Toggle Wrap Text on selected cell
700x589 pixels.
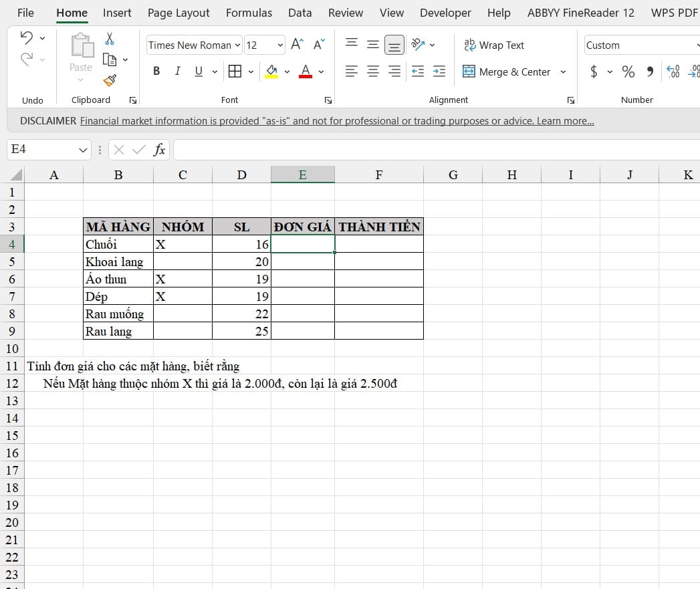pyautogui.click(x=494, y=45)
